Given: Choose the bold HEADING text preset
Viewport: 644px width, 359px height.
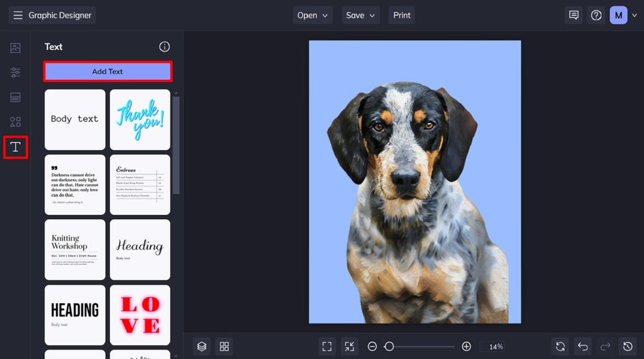Looking at the screenshot, I should tap(75, 315).
